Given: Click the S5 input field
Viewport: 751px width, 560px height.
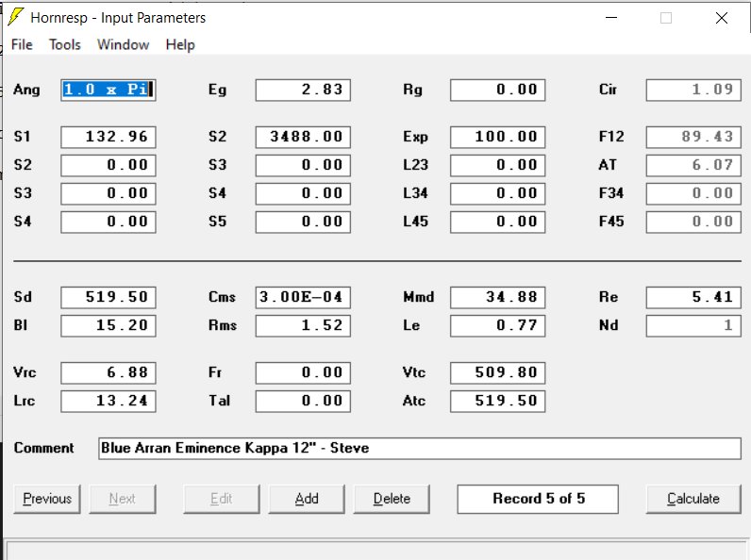Looking at the screenshot, I should pyautogui.click(x=303, y=222).
